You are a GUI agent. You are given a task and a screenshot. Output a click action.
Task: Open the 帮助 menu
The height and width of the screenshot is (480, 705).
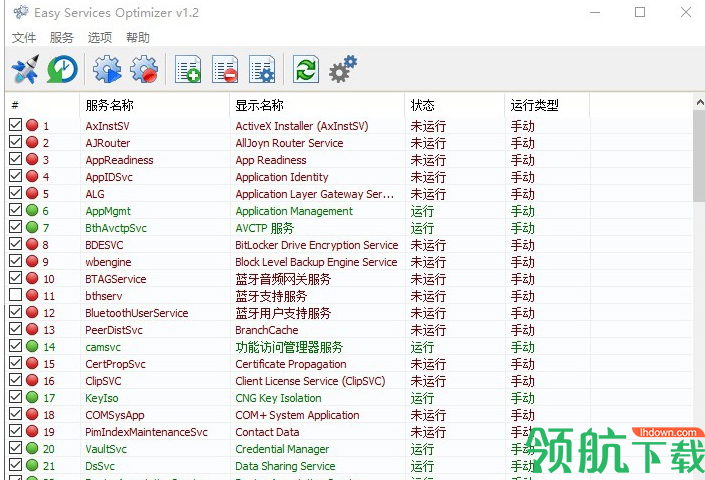click(138, 37)
